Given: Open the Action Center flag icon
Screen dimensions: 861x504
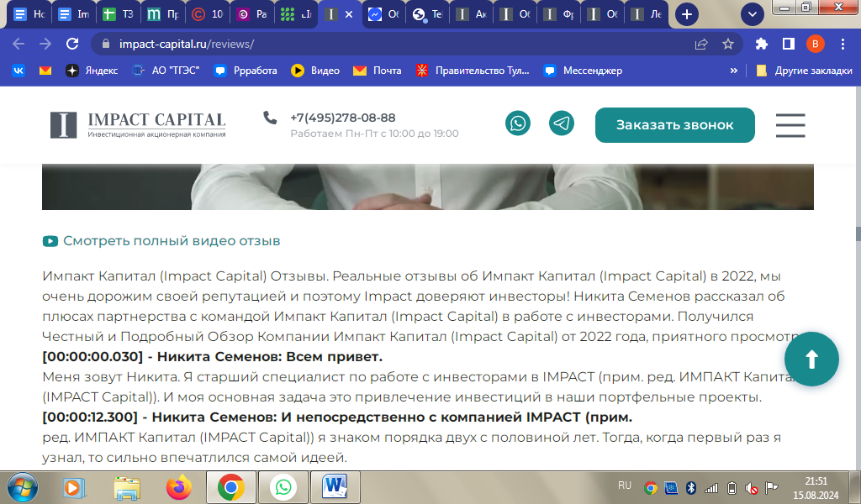Looking at the screenshot, I should [x=772, y=487].
